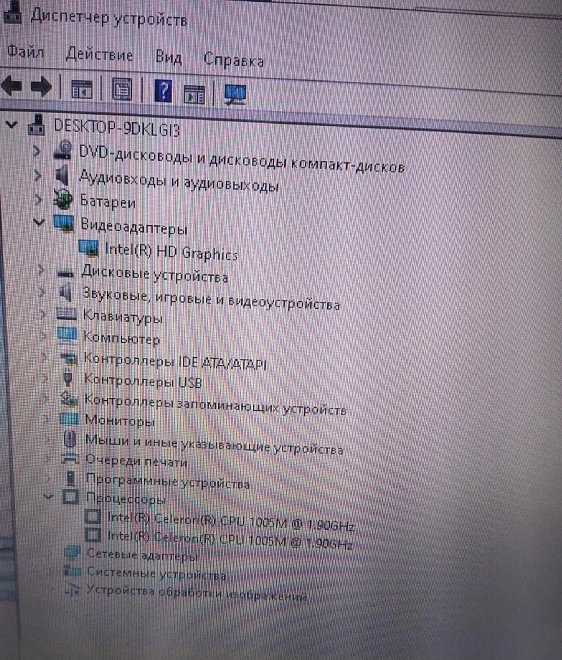The width and height of the screenshot is (562, 660).
Task: Select the Очереди печати row
Action: (136, 461)
